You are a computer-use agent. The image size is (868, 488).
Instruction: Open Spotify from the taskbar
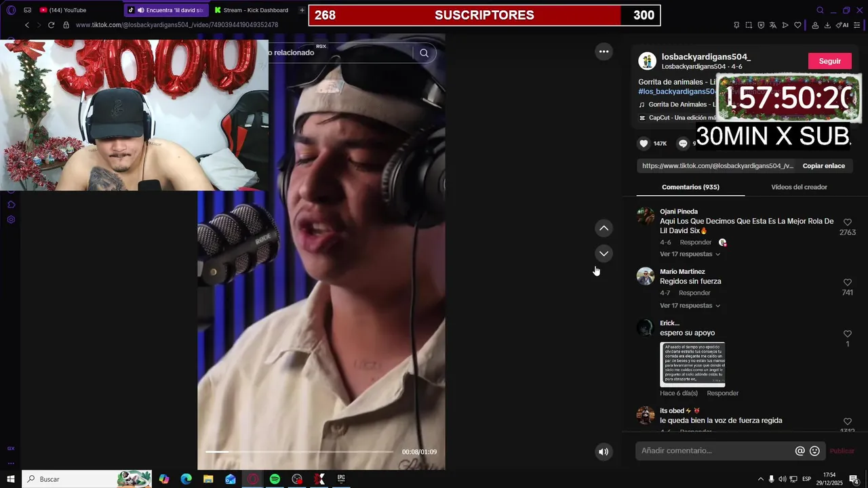pyautogui.click(x=275, y=479)
